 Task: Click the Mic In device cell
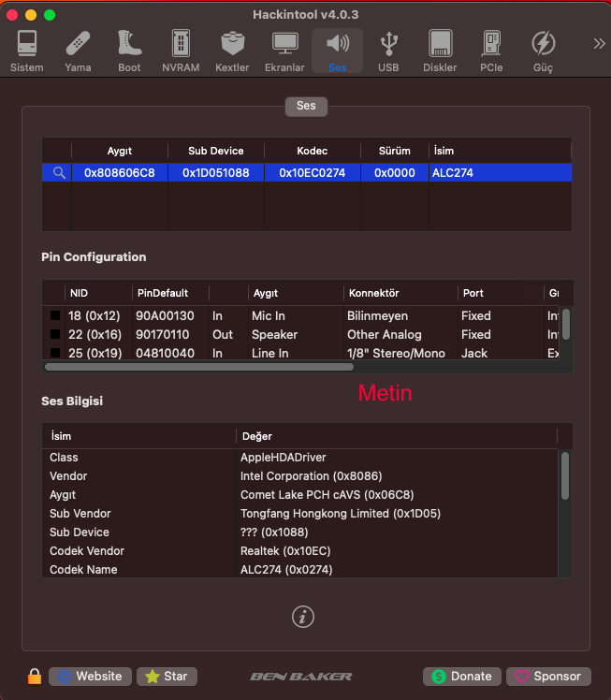(269, 315)
